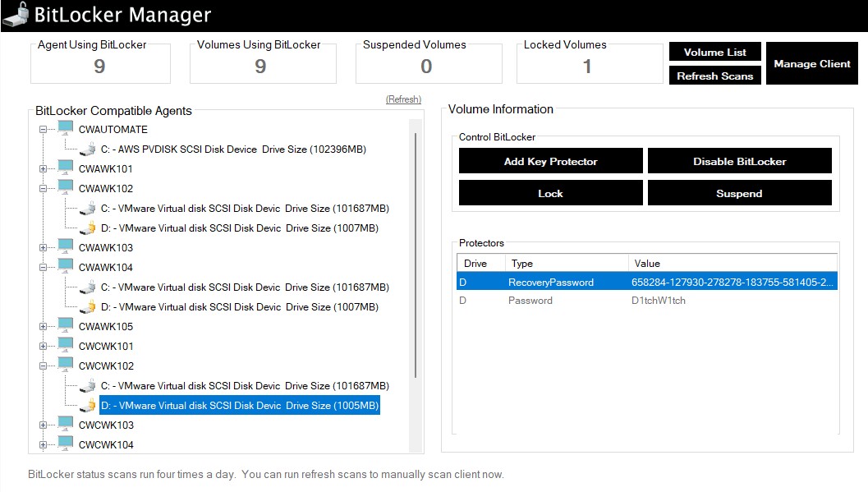Click the Manage Client button
Image resolution: width=868 pixels, height=492 pixels.
(x=811, y=64)
